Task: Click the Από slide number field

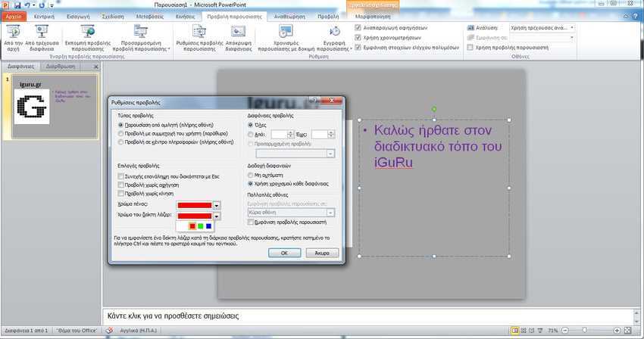Action: click(x=279, y=135)
